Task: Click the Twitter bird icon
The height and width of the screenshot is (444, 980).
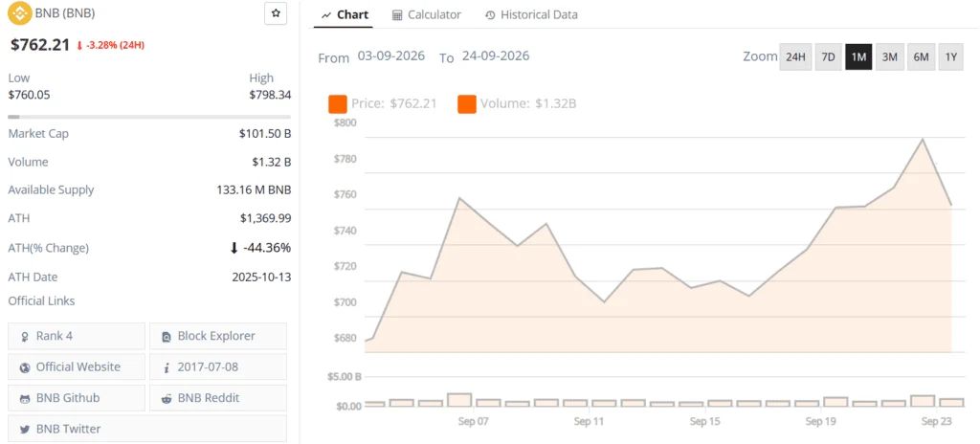Action: [x=25, y=430]
